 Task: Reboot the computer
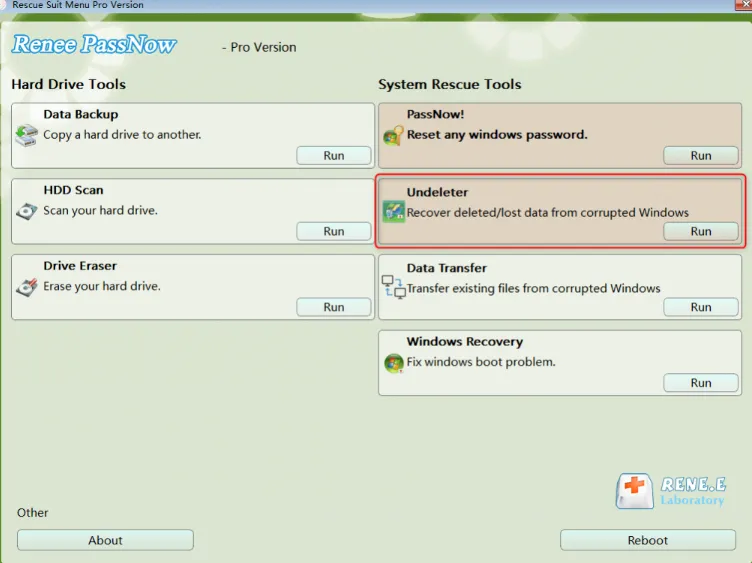[x=647, y=540]
